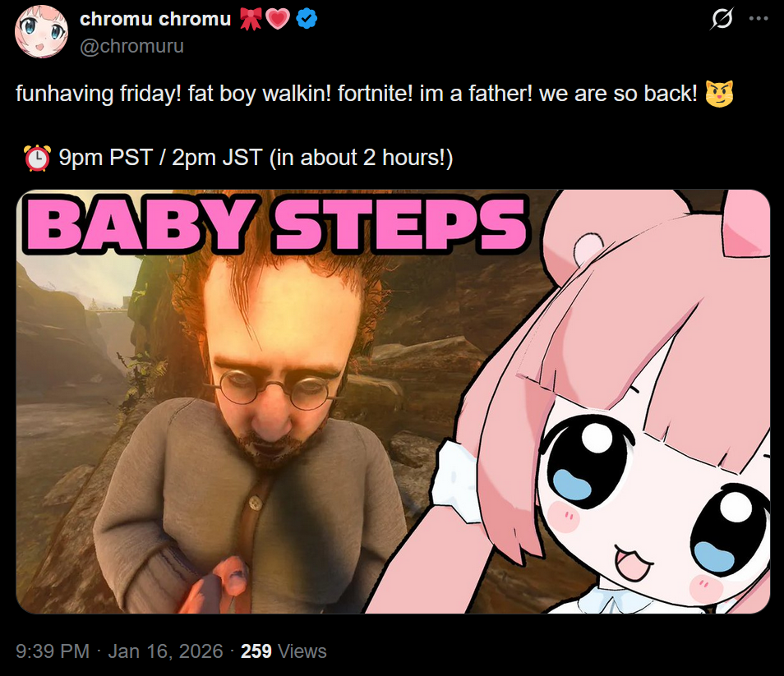This screenshot has height=676, width=784.
Task: Click the "funhaving friday!" post text
Action: coord(99,94)
